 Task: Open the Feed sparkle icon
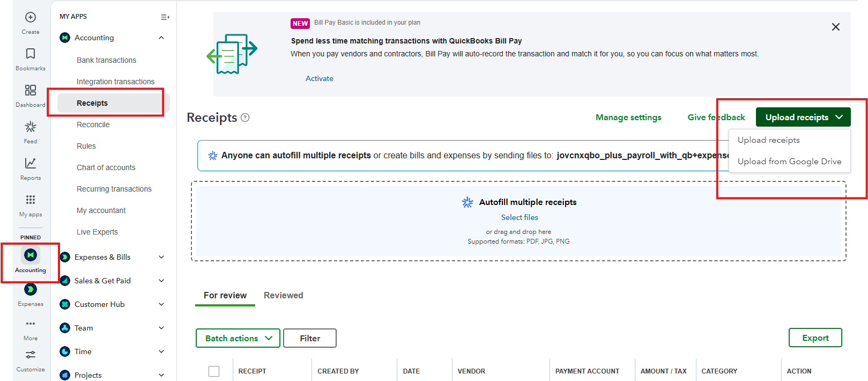[31, 127]
